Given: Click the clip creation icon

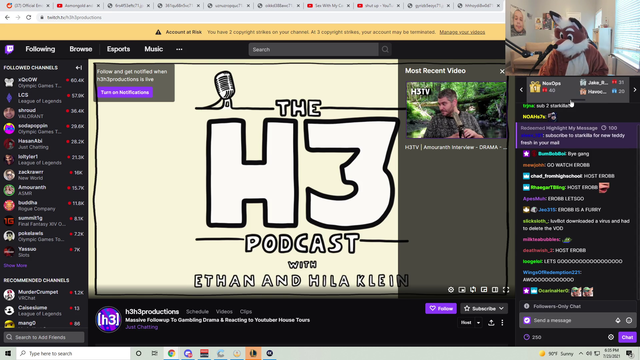Looking at the screenshot, I should click(473, 290).
